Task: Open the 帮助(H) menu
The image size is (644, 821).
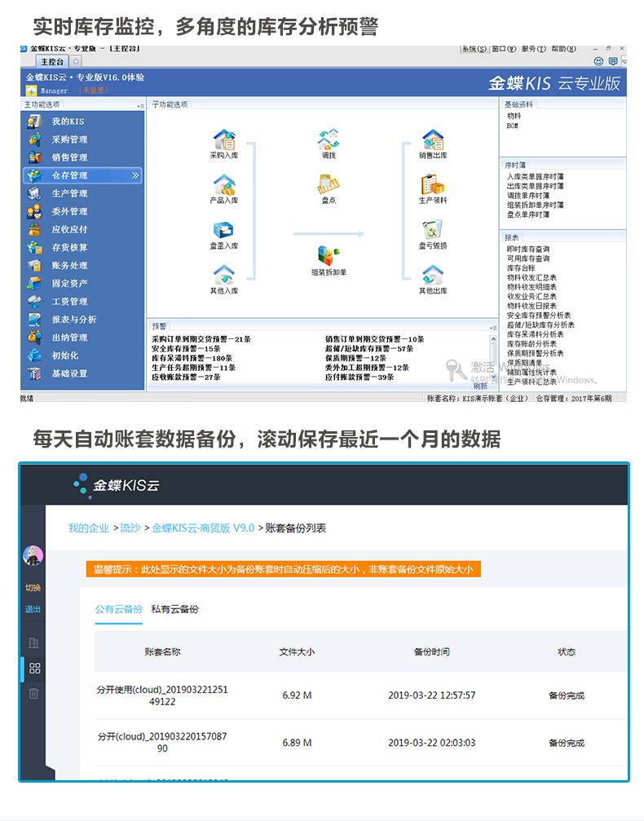Action: (563, 49)
